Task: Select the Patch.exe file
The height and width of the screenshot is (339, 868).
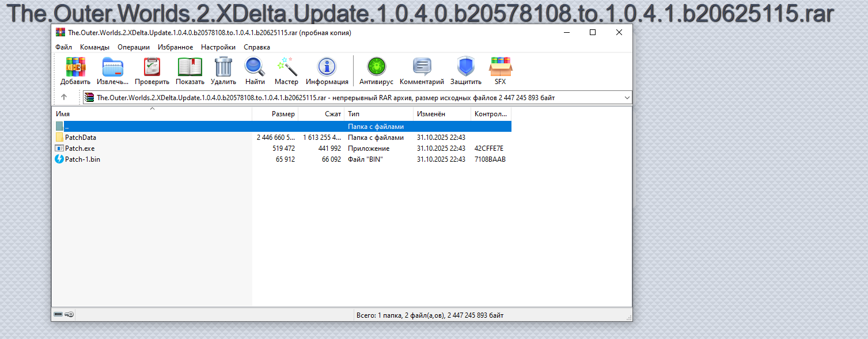Action: (x=79, y=148)
